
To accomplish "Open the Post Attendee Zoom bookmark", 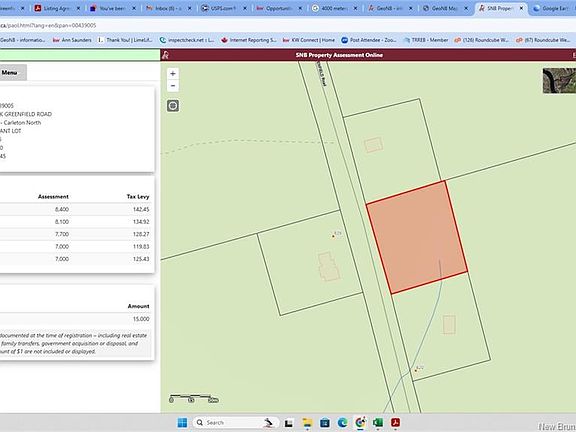I will (369, 40).
